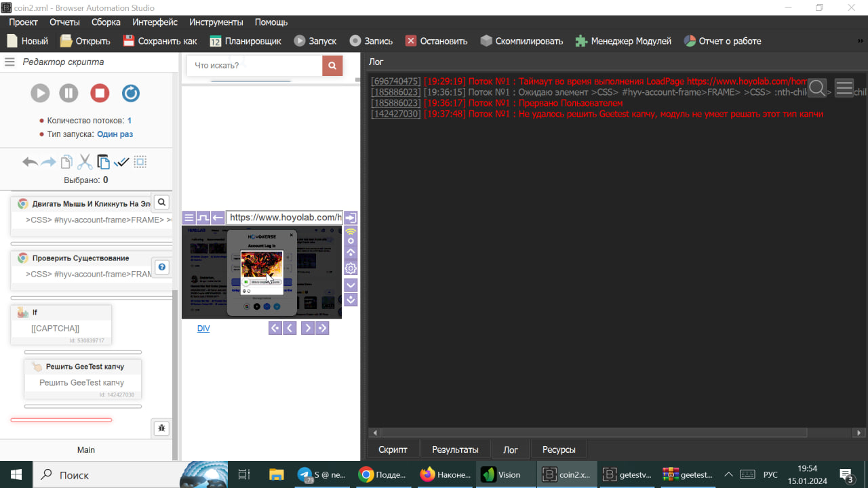This screenshot has height=488, width=868.
Task: Switch to the Результаты tab
Action: pos(455,449)
